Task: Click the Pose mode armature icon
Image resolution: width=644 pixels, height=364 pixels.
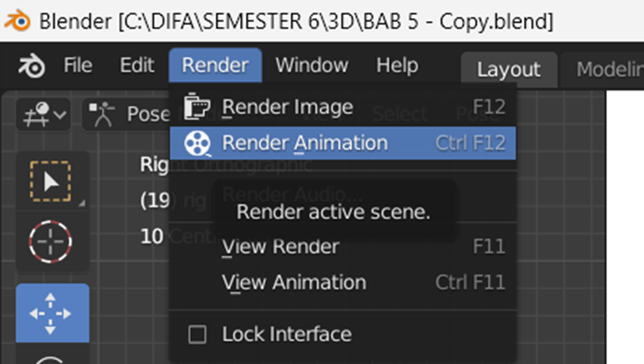Action: (101, 114)
